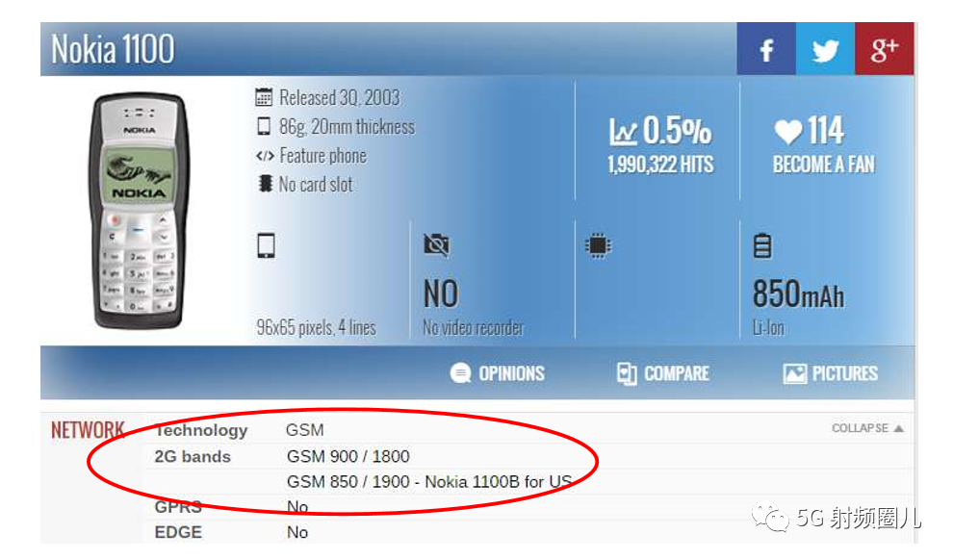Viewport: 953px width, 560px height.
Task: Click the 850mAh battery capacity text
Action: [x=798, y=294]
